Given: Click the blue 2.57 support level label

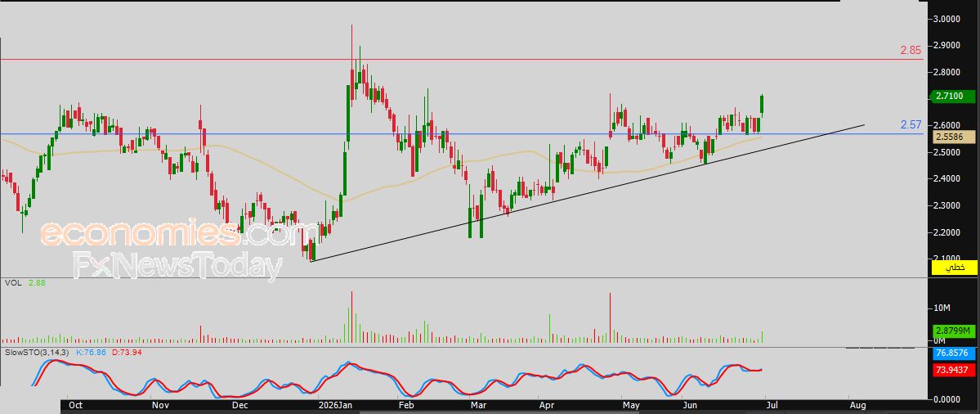Looking at the screenshot, I should tap(911, 125).
